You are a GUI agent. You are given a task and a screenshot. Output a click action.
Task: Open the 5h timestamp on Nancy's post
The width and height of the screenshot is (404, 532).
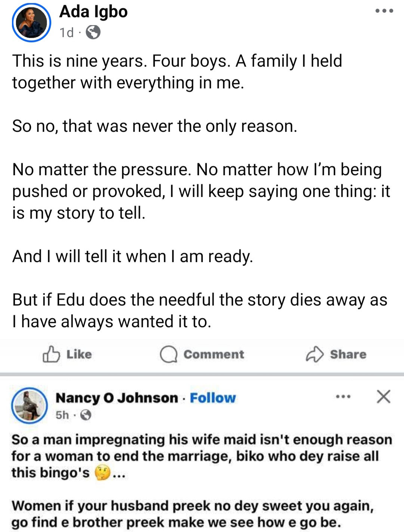point(62,415)
